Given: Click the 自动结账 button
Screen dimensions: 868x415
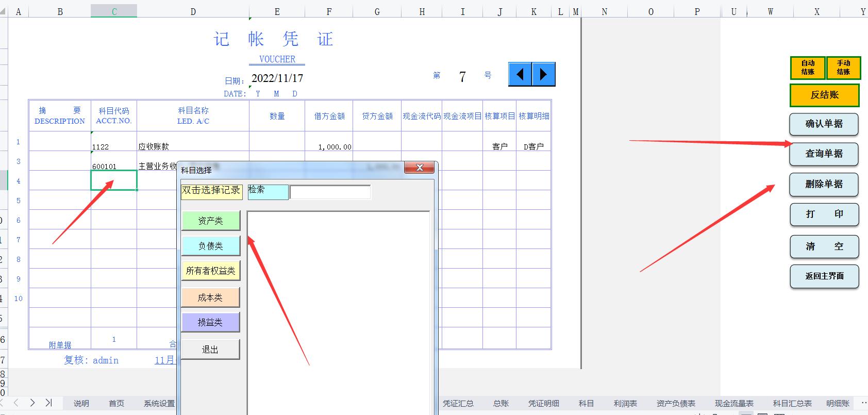Looking at the screenshot, I should point(808,68).
